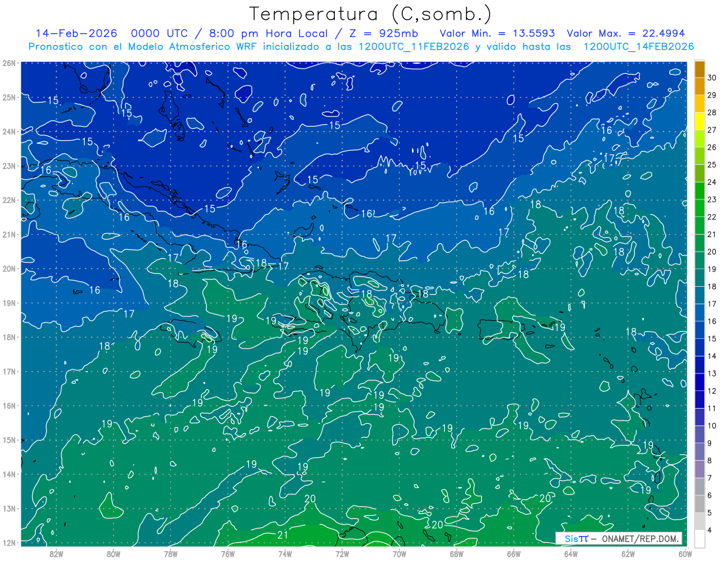
Task: Click color scale label "26"
Action: click(x=712, y=147)
